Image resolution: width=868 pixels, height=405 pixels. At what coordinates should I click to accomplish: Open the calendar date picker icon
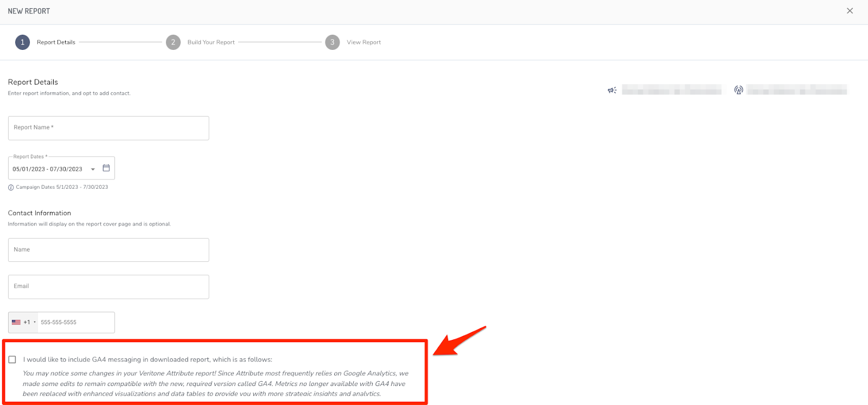[106, 168]
